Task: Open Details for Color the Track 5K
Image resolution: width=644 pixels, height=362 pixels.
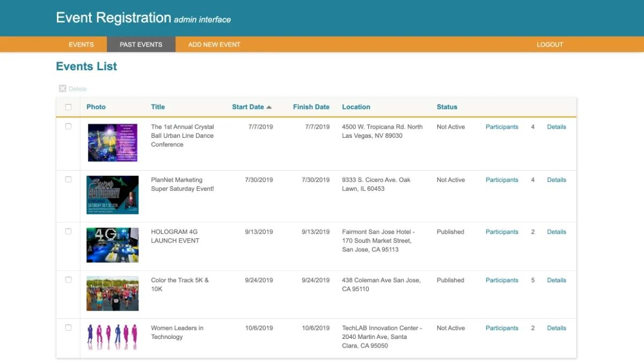Action: (556, 280)
